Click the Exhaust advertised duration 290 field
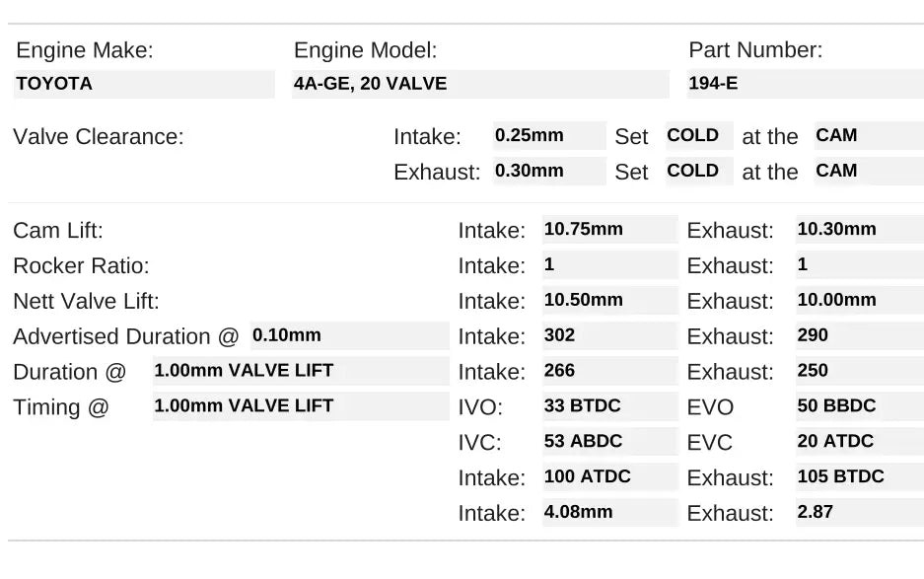 click(x=859, y=335)
